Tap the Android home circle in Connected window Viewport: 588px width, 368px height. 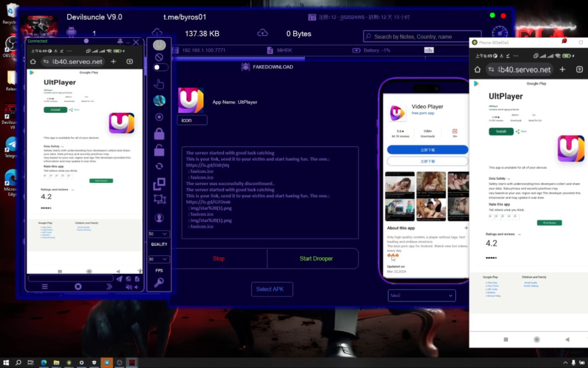89,271
